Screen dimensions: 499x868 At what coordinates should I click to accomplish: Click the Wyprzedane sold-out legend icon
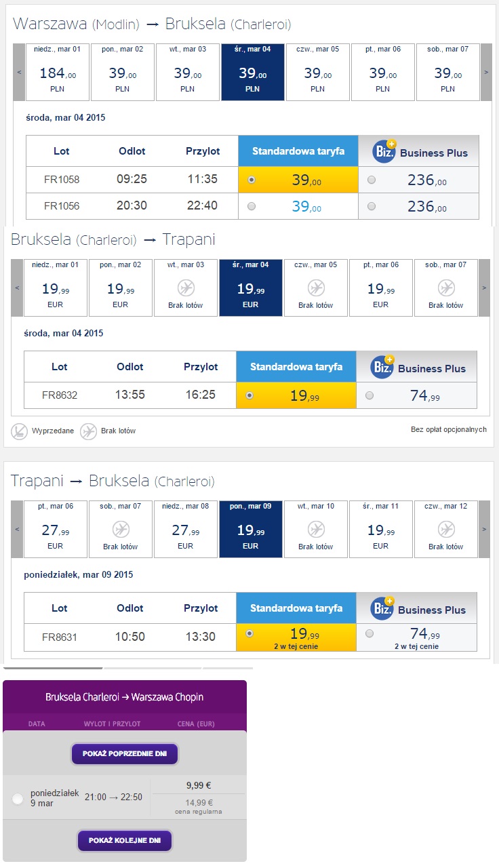click(x=19, y=431)
